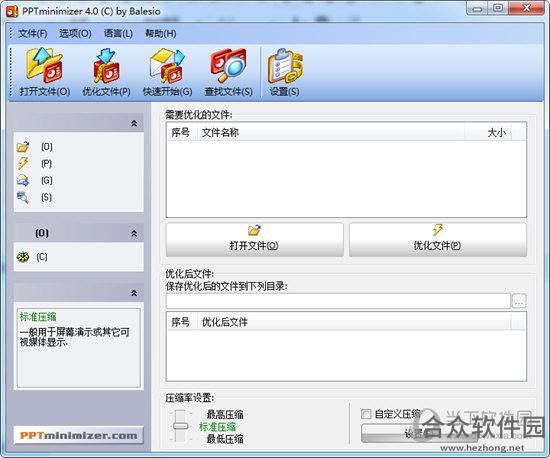Select the 最低压缩 level label

[x=225, y=439]
